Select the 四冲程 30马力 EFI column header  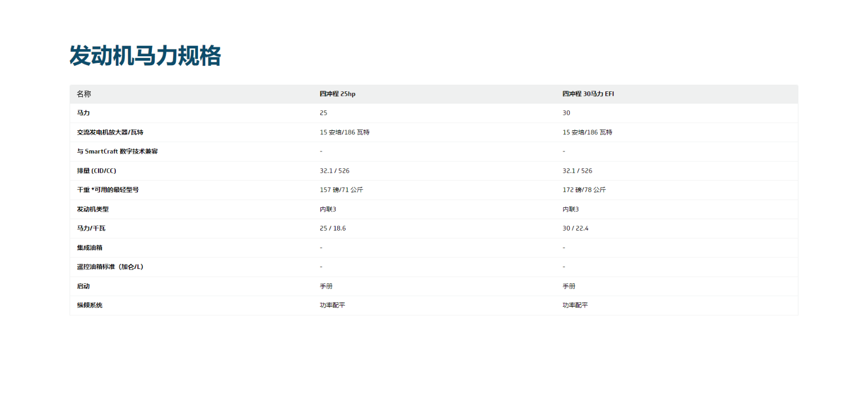pos(588,94)
